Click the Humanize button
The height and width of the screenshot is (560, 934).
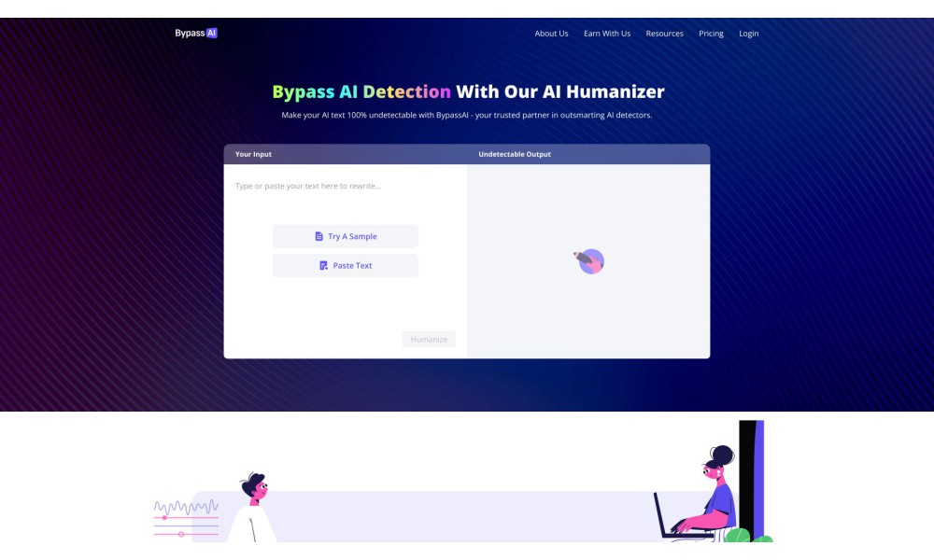[429, 339]
